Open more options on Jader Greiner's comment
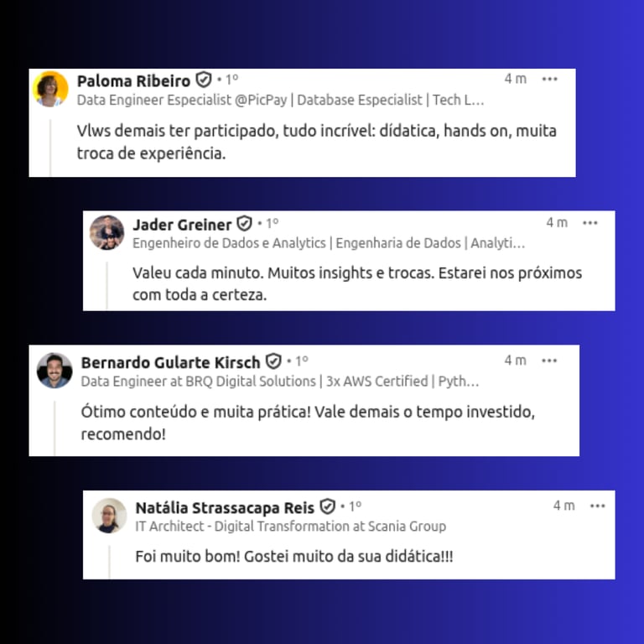 (589, 223)
